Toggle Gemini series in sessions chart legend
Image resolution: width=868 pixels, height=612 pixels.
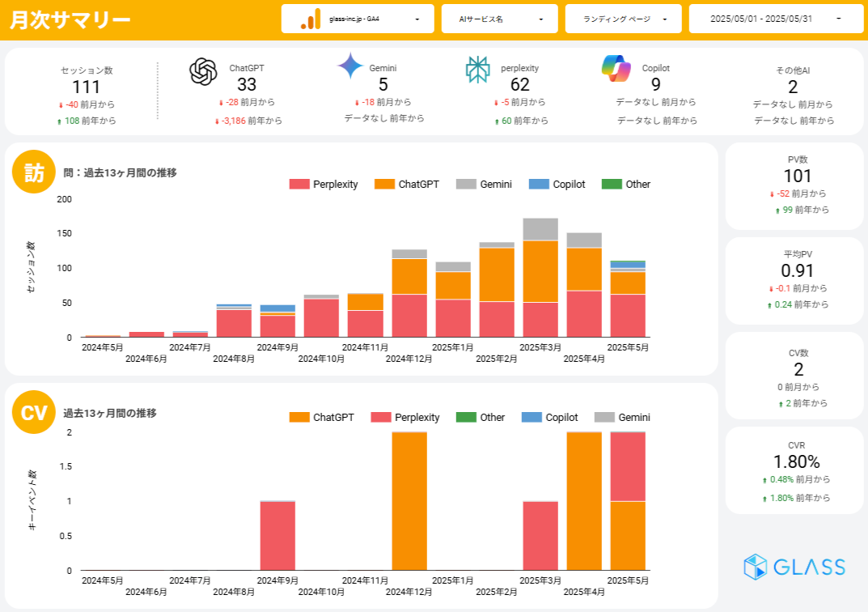pyautogui.click(x=484, y=185)
